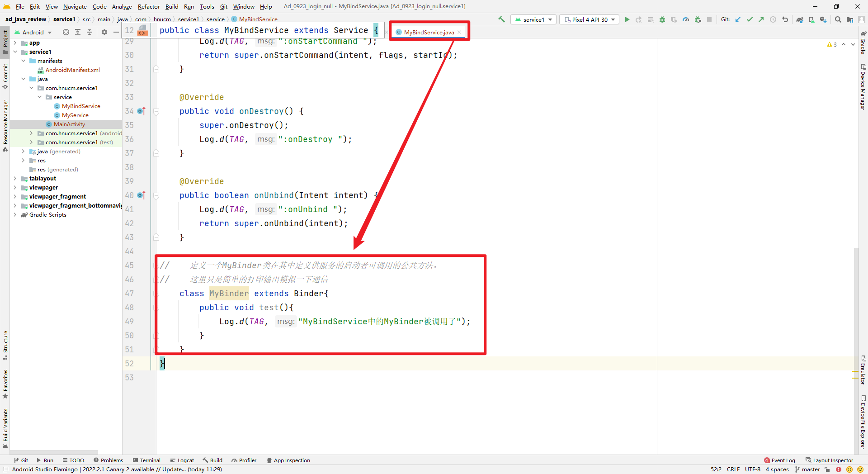Select MyService in project tree
Image resolution: width=868 pixels, height=474 pixels.
75,115
